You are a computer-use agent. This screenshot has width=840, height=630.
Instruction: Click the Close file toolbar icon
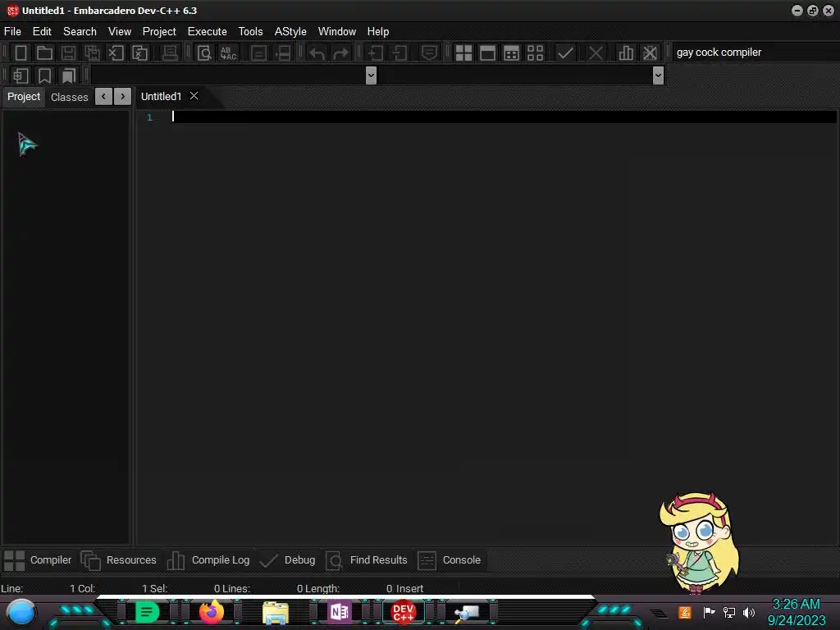click(116, 53)
